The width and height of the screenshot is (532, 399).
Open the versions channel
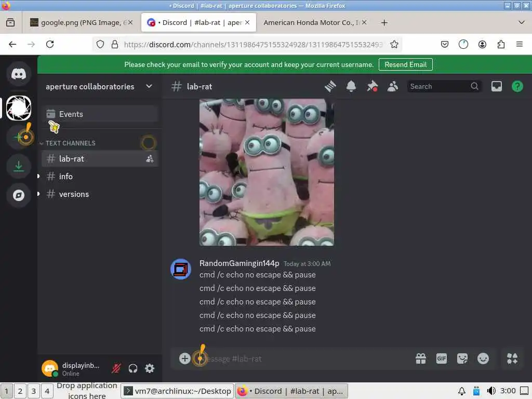tap(100, 194)
